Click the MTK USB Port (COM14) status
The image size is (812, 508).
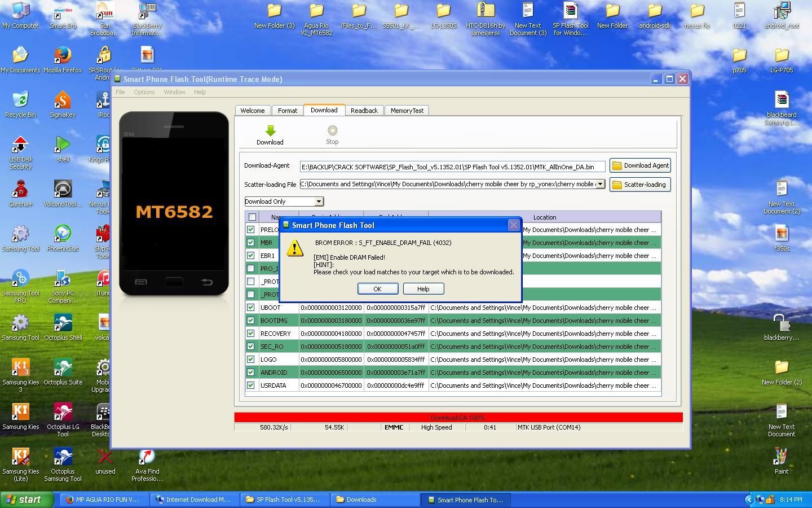[x=549, y=427]
